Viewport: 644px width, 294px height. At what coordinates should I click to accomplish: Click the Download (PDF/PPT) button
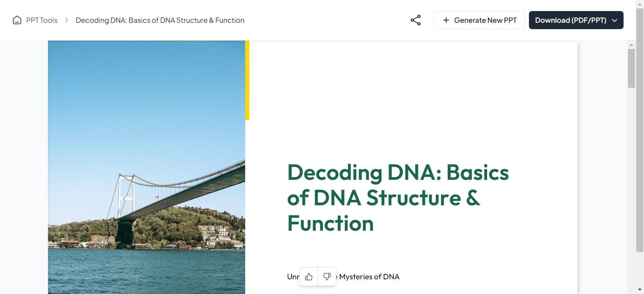click(570, 20)
